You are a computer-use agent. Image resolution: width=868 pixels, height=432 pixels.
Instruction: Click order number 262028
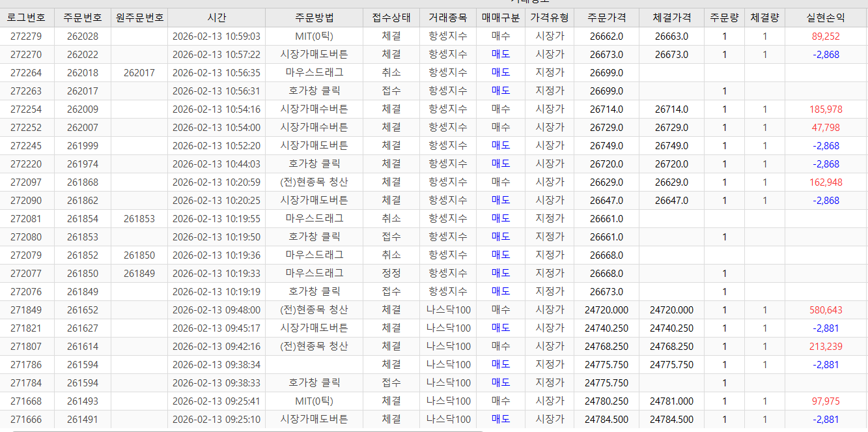(83, 36)
